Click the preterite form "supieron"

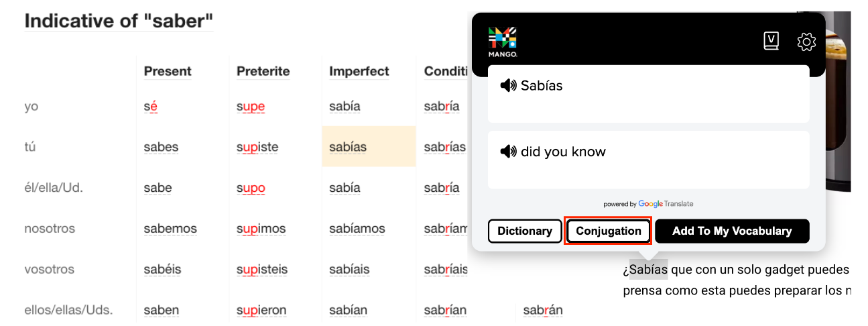click(x=261, y=310)
